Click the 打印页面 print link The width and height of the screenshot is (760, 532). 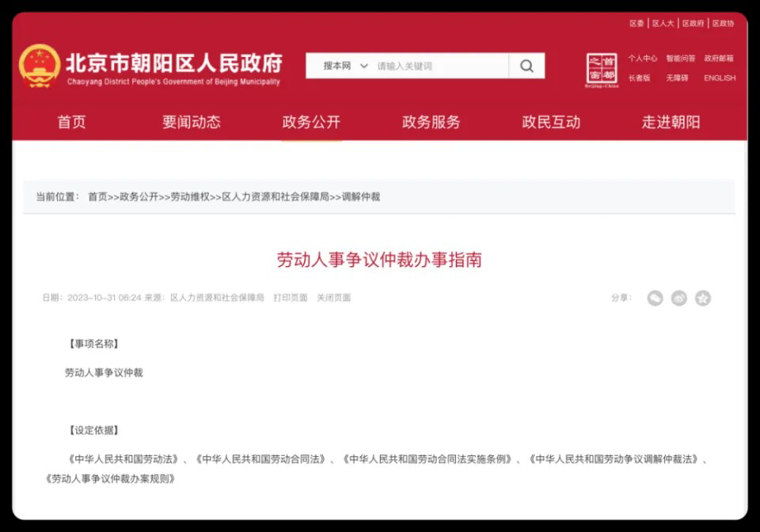coord(291,298)
